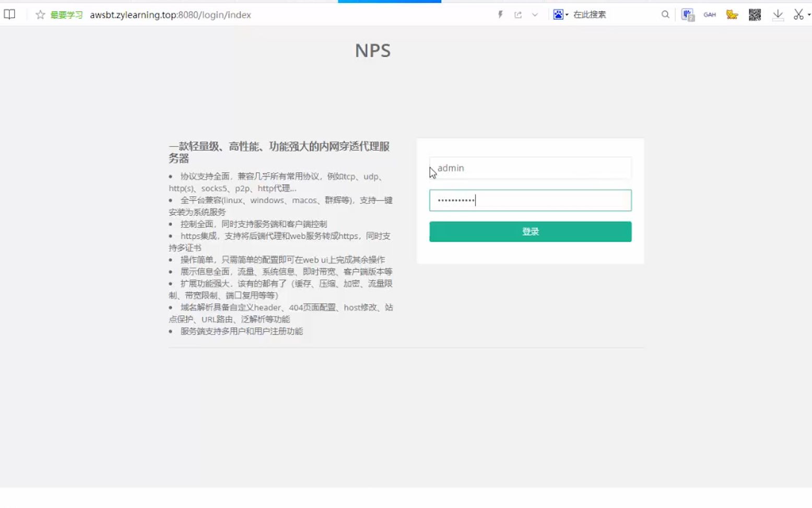
Task: Expand the address bar dropdown chevron
Action: click(535, 15)
